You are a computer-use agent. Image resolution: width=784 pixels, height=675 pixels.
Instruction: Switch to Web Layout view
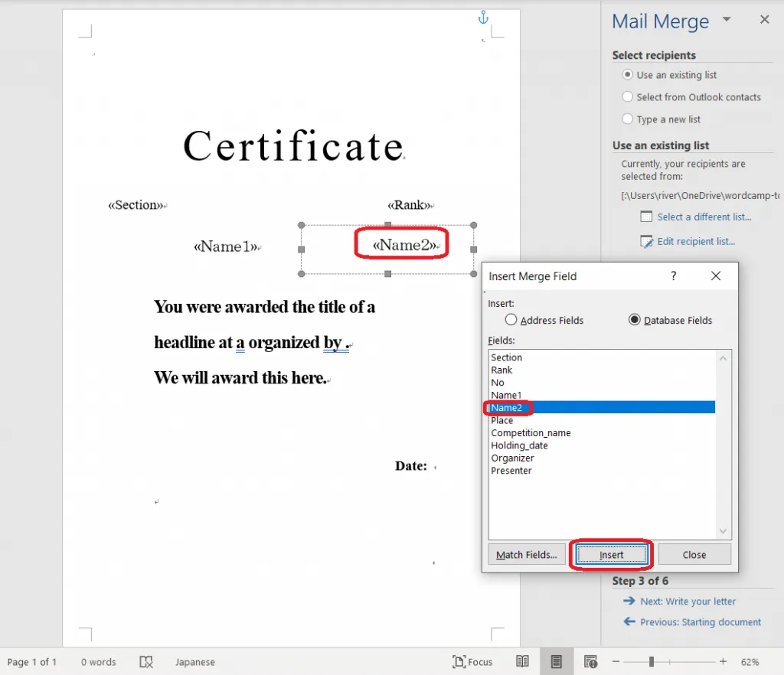[x=590, y=662]
